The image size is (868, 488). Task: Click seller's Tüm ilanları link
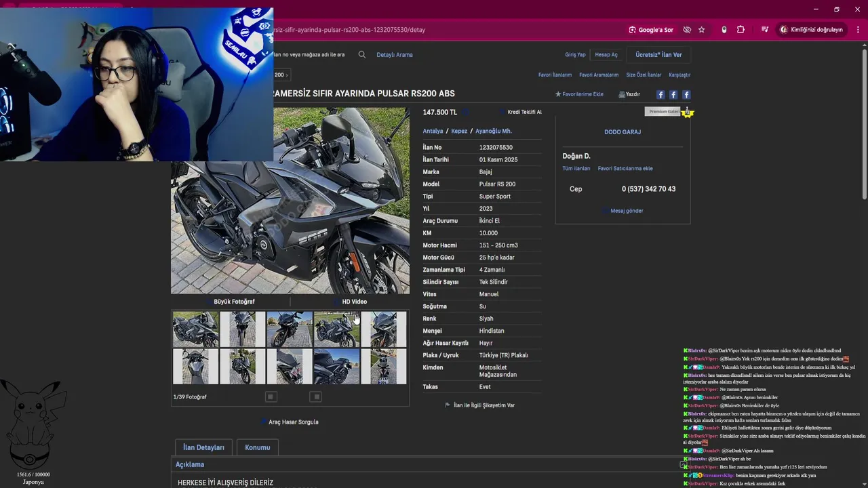point(576,169)
